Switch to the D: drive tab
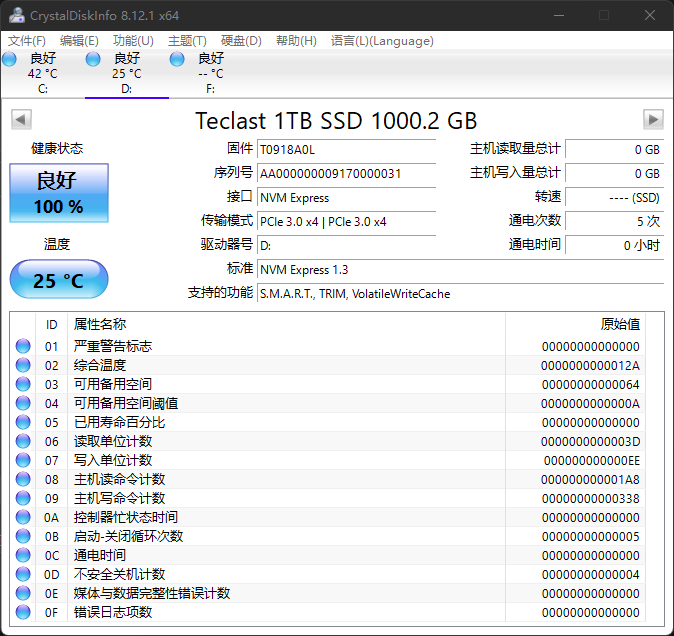674x636 pixels. pos(126,73)
